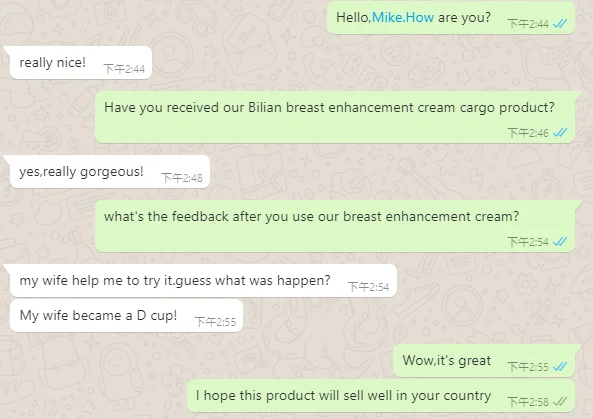Click the 下午2:48 timestamp on gorgeous reply
This screenshot has width=593, height=419.
click(x=182, y=178)
